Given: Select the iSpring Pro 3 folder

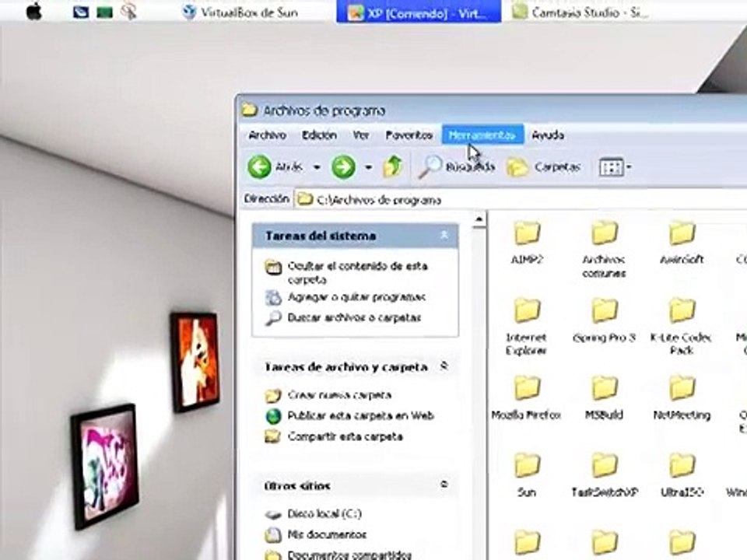Looking at the screenshot, I should coord(604,320).
